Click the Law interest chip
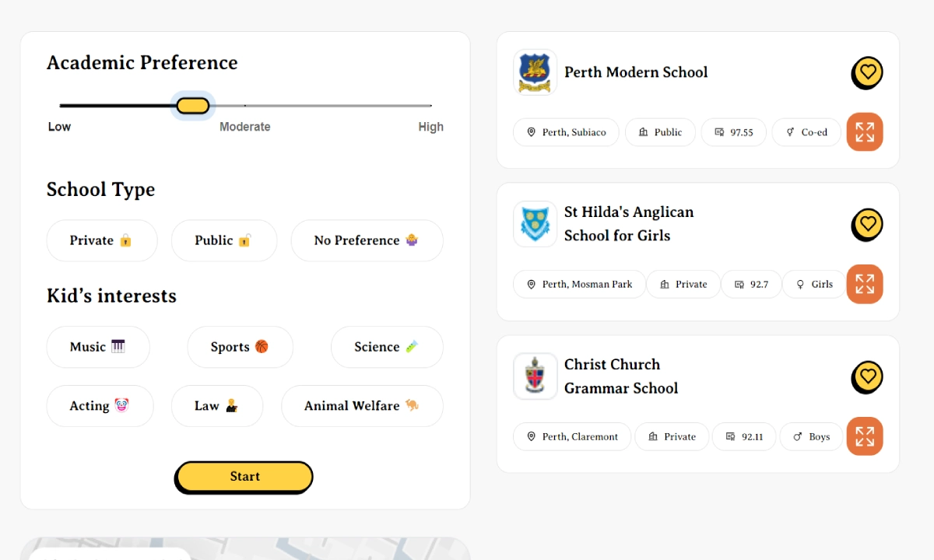The height and width of the screenshot is (560, 934). (x=217, y=406)
